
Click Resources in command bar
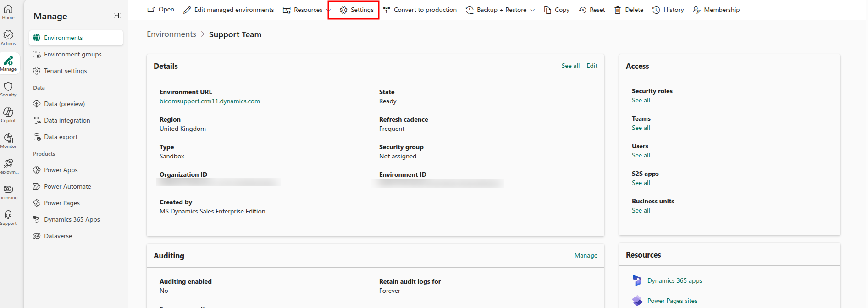303,10
